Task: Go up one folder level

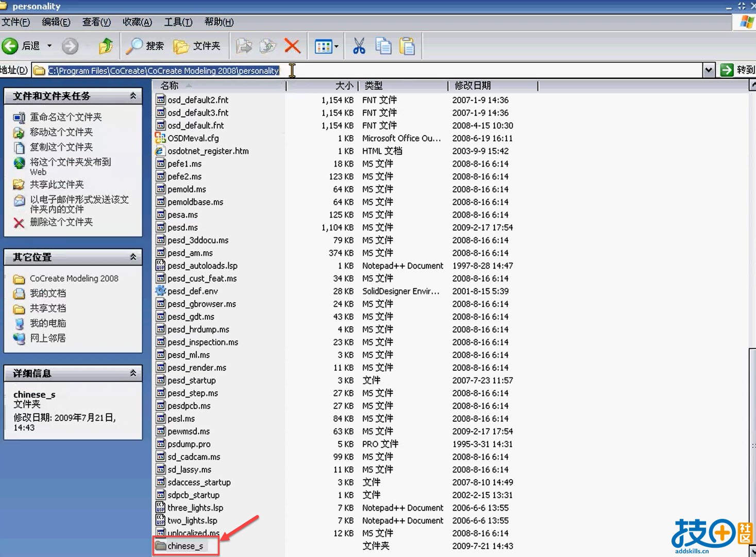Action: 106,46
